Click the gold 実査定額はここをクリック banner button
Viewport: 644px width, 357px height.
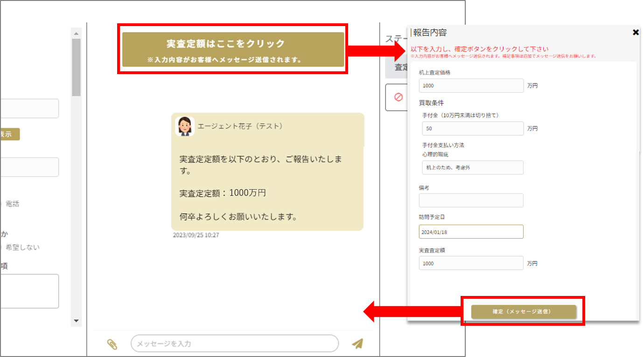(233, 49)
